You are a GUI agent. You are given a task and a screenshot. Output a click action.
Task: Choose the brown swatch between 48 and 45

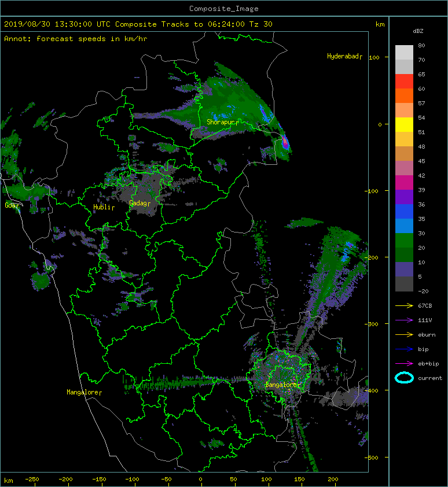coord(404,153)
